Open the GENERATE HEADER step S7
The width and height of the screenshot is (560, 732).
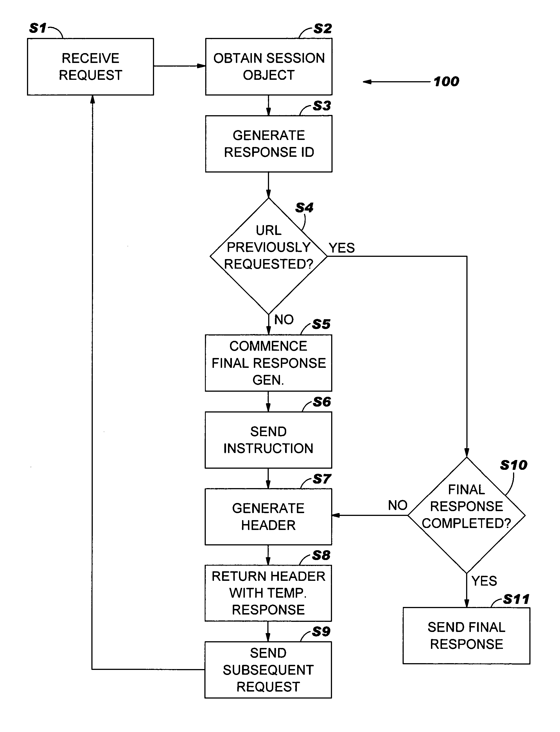point(235,510)
